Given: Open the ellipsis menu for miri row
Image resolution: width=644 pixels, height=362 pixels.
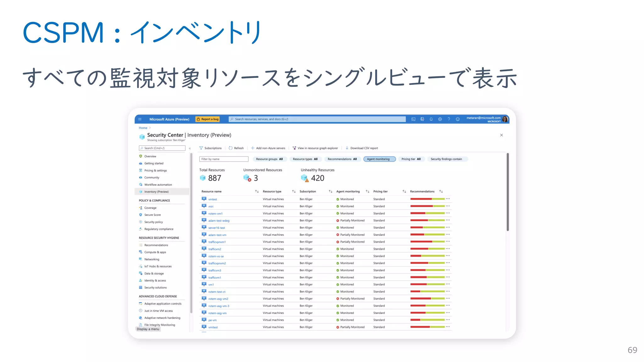Looking at the screenshot, I should coord(448,206).
